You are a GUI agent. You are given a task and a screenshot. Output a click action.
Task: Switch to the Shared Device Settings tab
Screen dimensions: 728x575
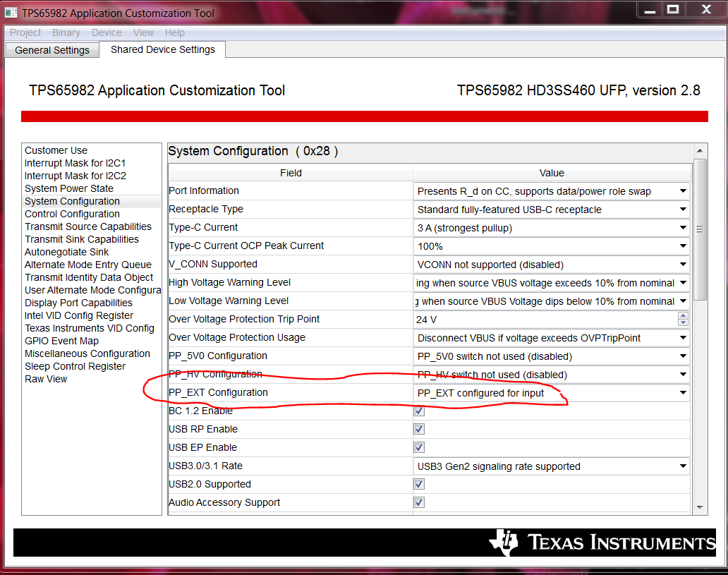coord(163,49)
